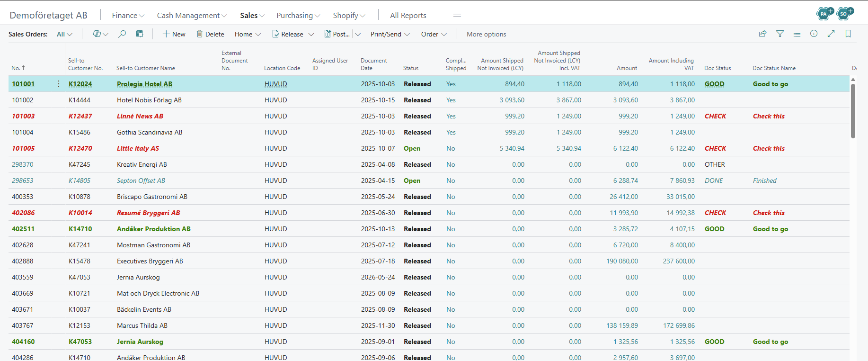Open the Finance navigation menu
868x361 pixels.
pos(128,15)
